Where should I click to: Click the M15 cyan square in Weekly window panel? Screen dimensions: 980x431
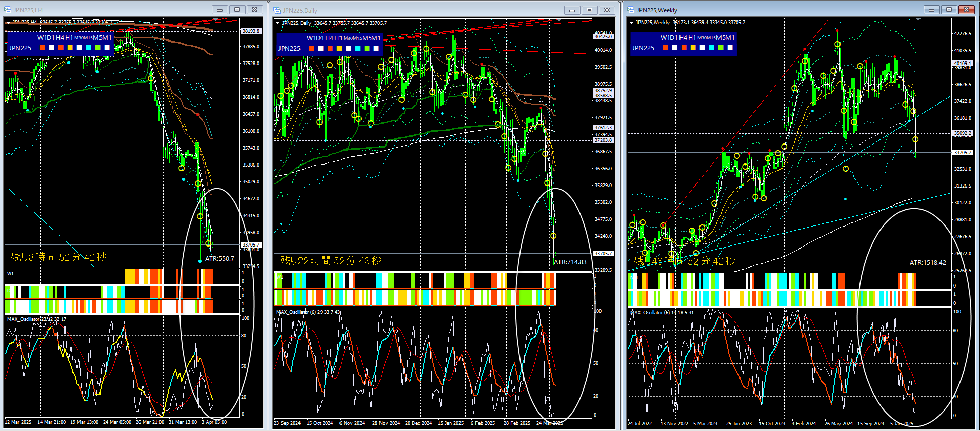coord(712,48)
